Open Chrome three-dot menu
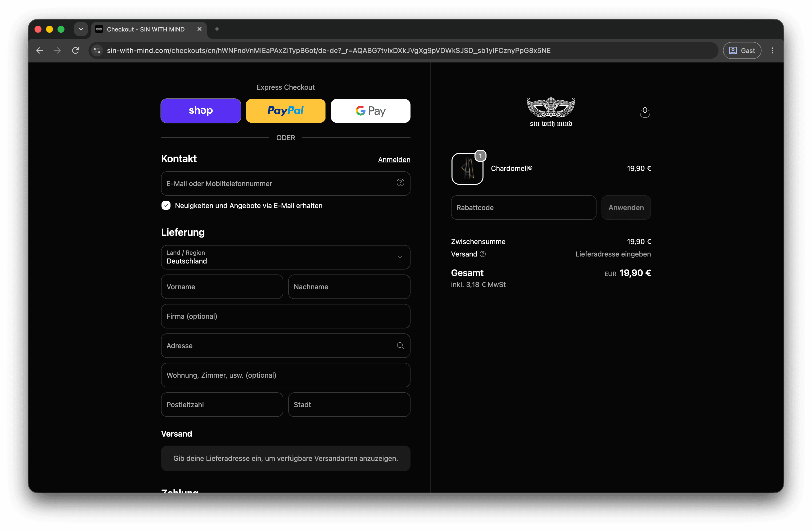812x530 pixels. [772, 50]
